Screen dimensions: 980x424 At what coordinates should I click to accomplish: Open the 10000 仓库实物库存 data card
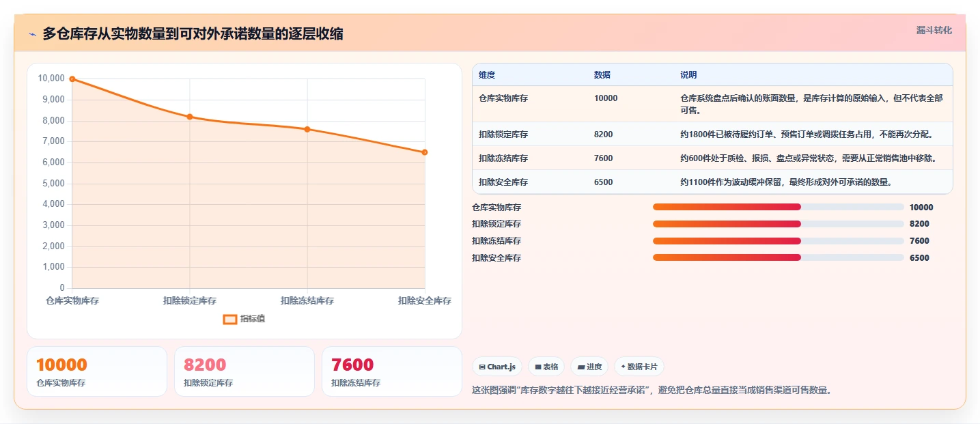click(x=97, y=371)
